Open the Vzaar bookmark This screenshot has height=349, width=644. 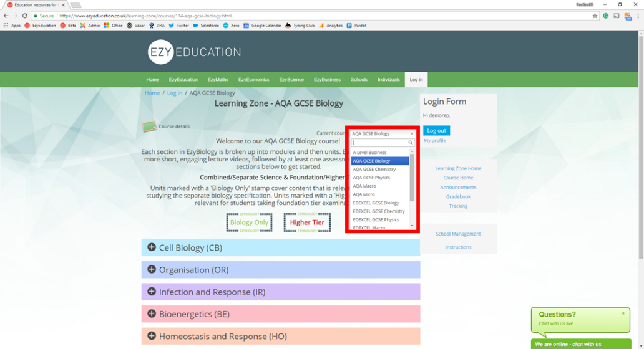135,26
